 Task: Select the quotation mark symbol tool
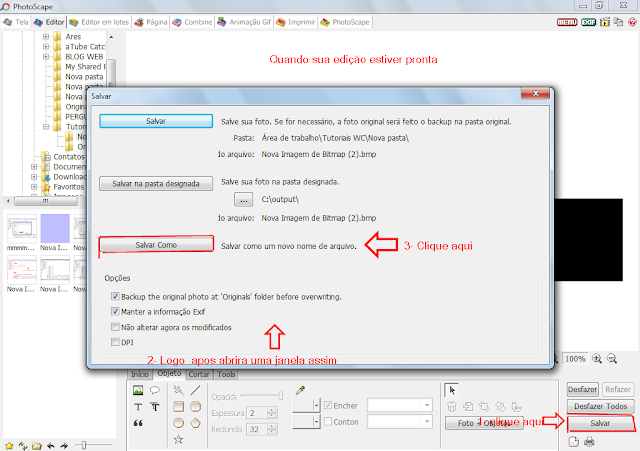tap(138, 423)
